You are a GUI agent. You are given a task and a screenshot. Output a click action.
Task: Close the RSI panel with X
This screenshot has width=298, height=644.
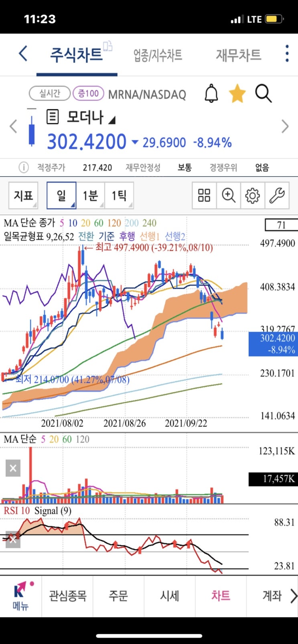13,539
